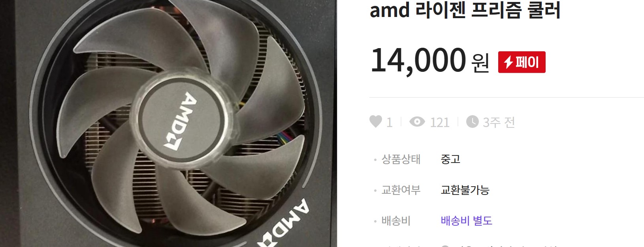
Task: Click the red 페이 pay badge
Action: click(x=522, y=62)
